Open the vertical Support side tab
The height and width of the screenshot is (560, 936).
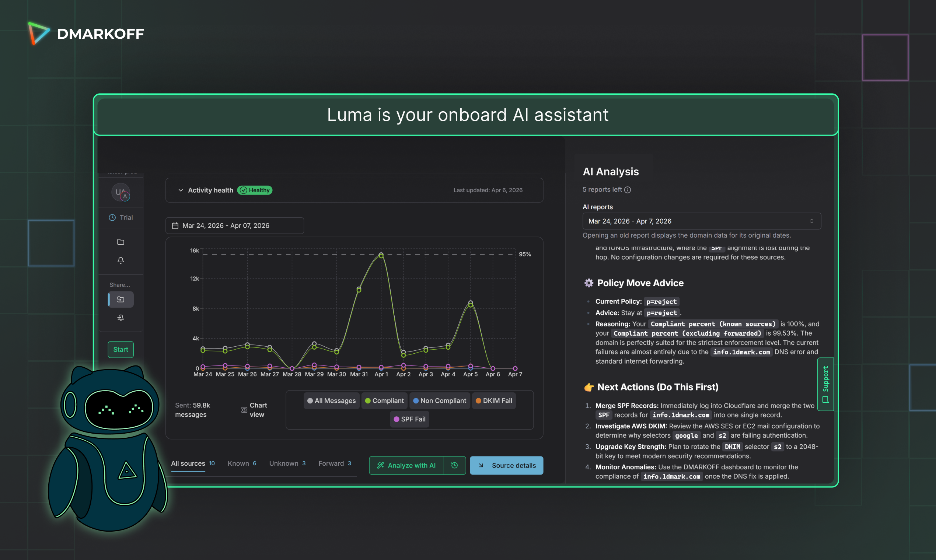[x=825, y=384]
